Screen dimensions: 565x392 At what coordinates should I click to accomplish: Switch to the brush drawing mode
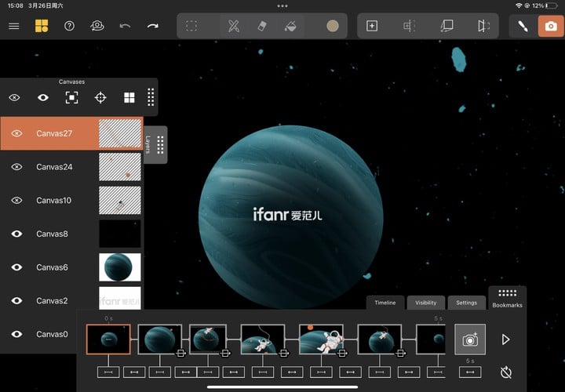pyautogui.click(x=523, y=26)
